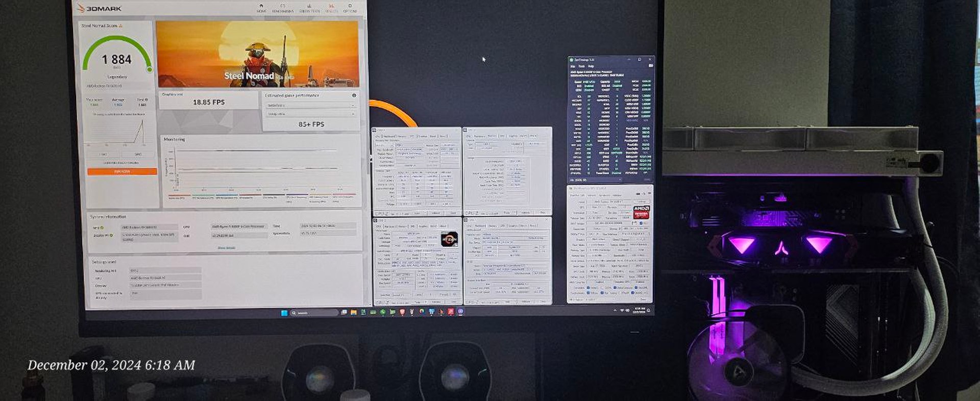Click the GPU-Z screenshot camera icon
The image size is (980, 401).
pyautogui.click(x=638, y=194)
